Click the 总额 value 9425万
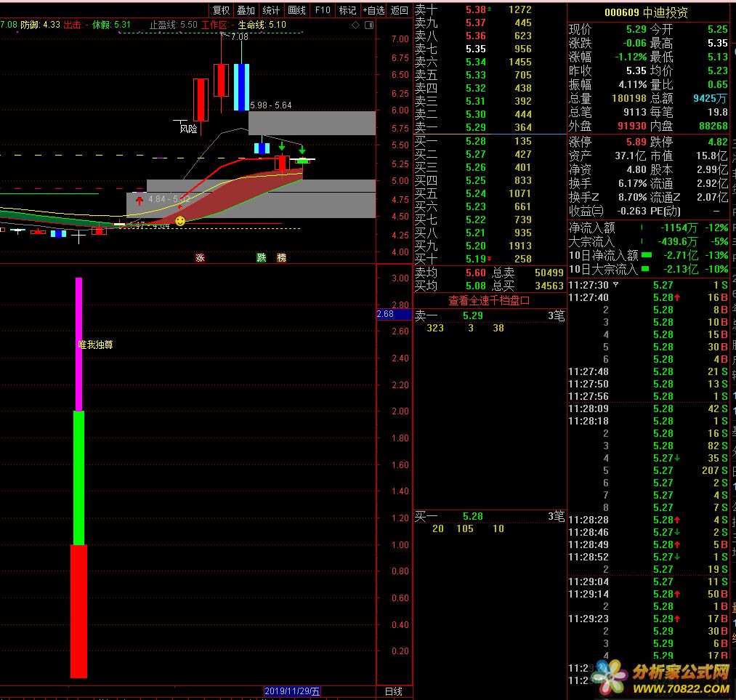The height and width of the screenshot is (700, 736). 710,98
